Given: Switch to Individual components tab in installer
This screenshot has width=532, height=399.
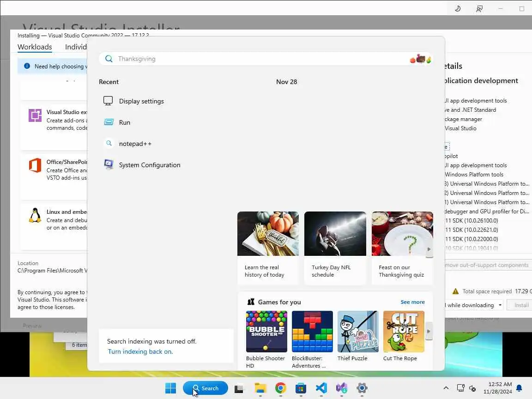Looking at the screenshot, I should 76,47.
